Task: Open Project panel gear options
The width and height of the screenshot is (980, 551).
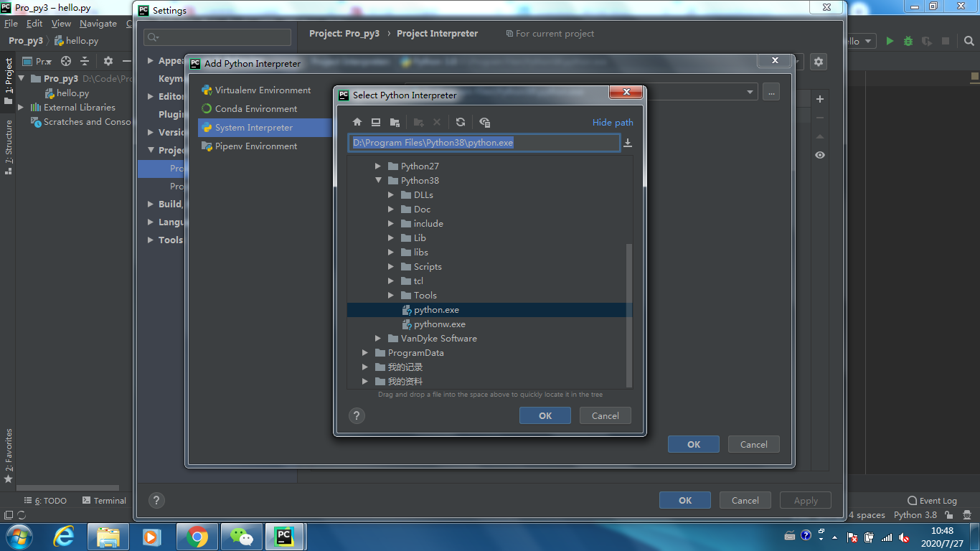Action: coord(108,61)
